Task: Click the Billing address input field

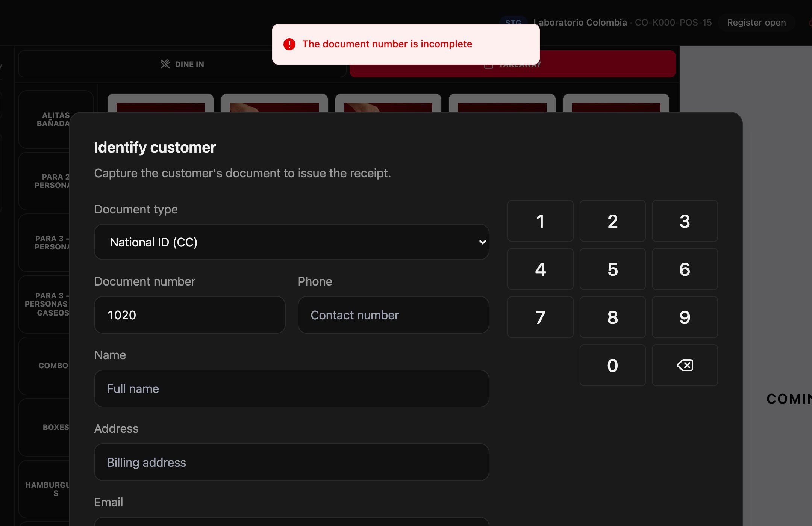Action: coord(291,462)
